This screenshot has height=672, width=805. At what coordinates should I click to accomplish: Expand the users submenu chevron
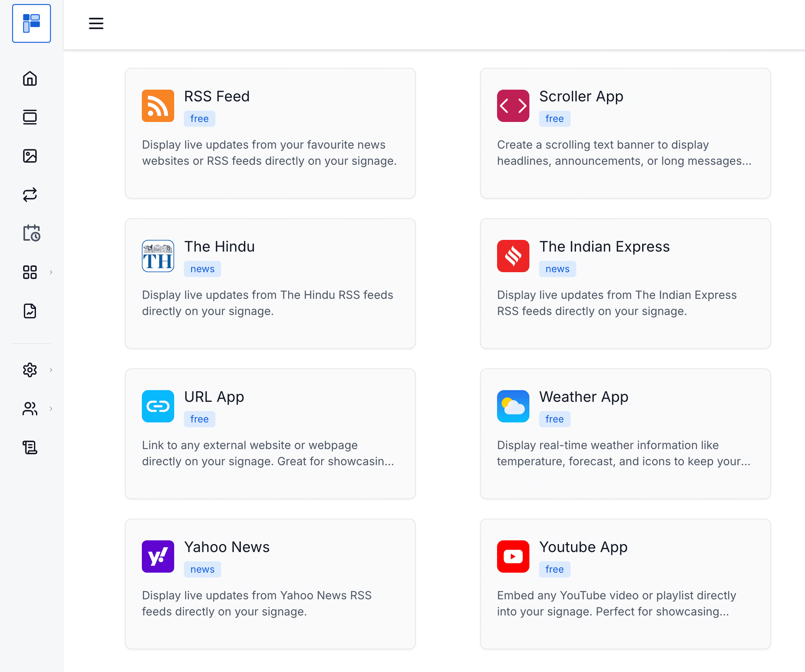(51, 409)
